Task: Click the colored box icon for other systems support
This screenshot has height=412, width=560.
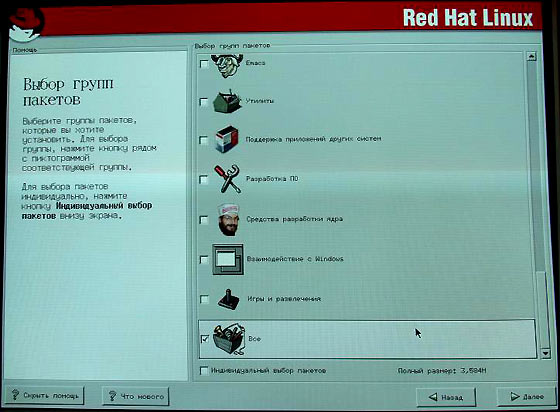Action: 227,139
